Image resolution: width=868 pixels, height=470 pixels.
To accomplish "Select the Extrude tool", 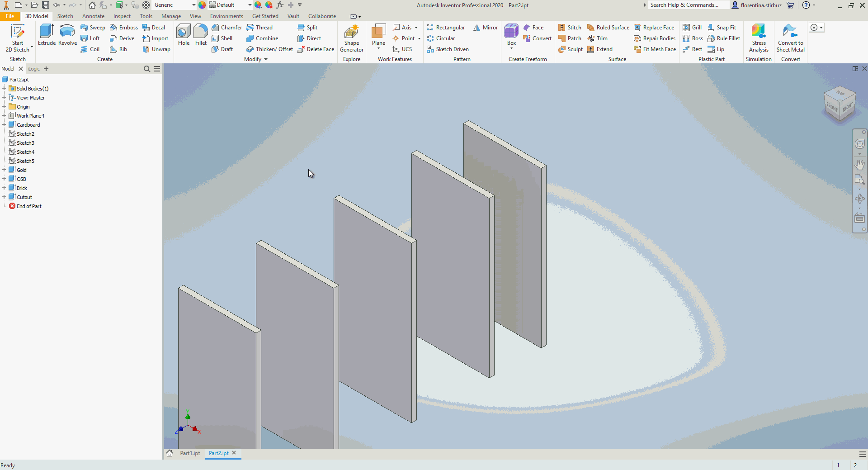I will coord(47,35).
